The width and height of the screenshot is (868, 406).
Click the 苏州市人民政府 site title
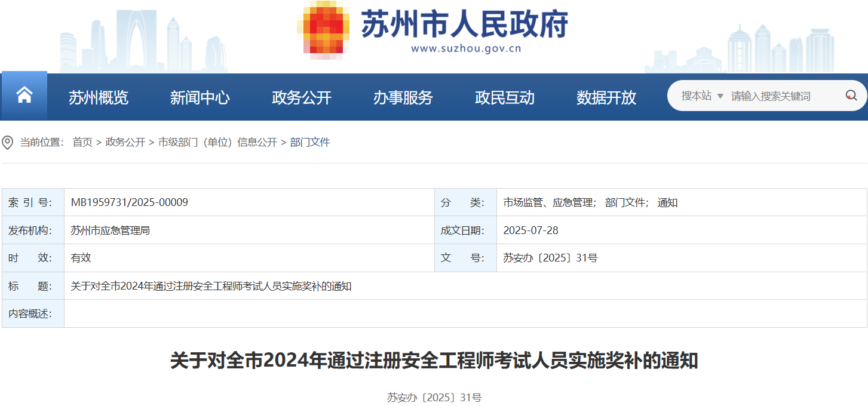464,24
